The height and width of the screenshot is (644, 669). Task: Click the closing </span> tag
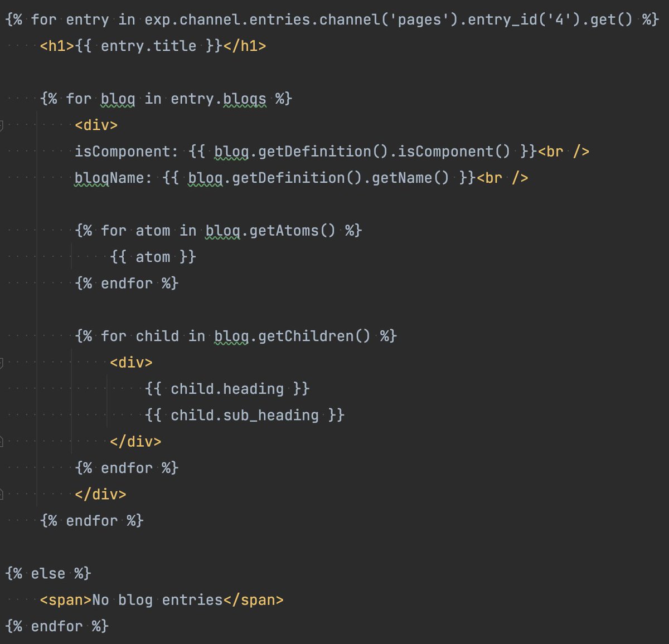pos(253,600)
